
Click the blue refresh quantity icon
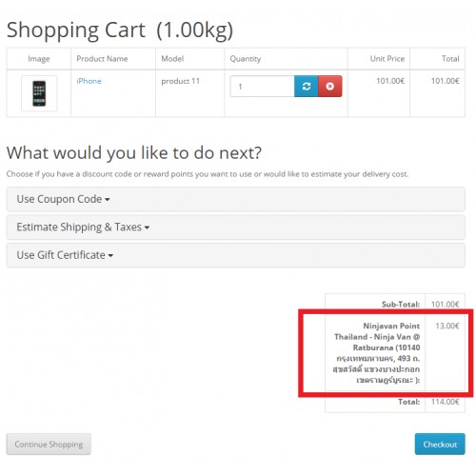pyautogui.click(x=306, y=86)
